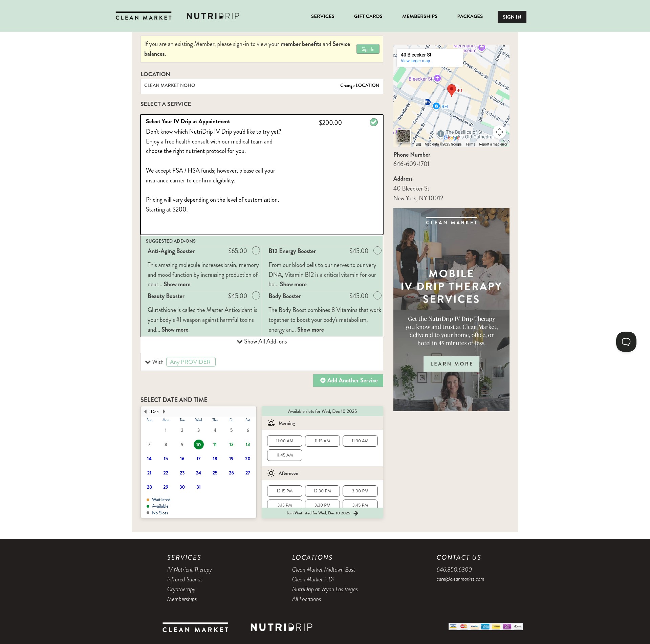Click the red map pin marker
Image resolution: width=650 pixels, height=644 pixels.
[x=451, y=90]
